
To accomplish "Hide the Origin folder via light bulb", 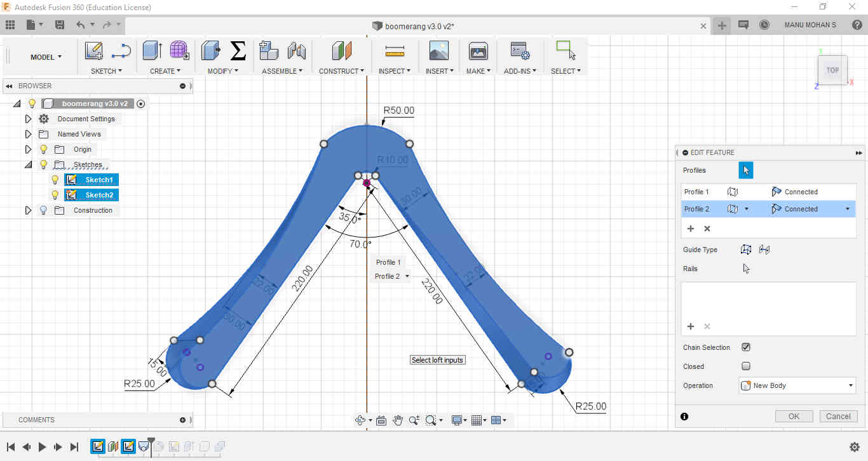I will (44, 149).
